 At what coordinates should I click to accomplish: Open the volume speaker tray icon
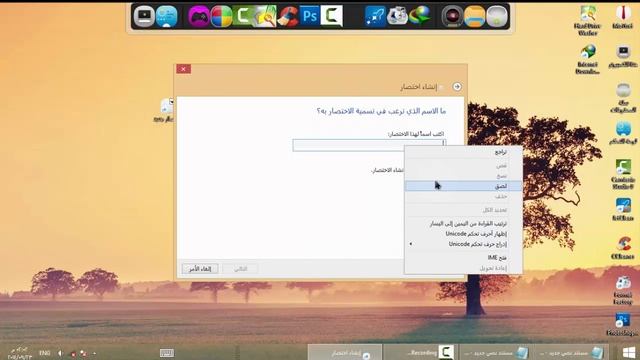coord(60,353)
